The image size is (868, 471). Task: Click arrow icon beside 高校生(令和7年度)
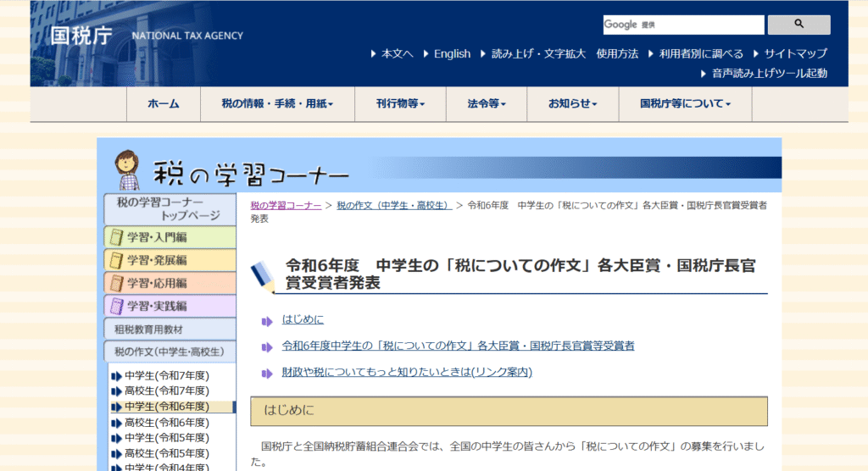point(116,391)
